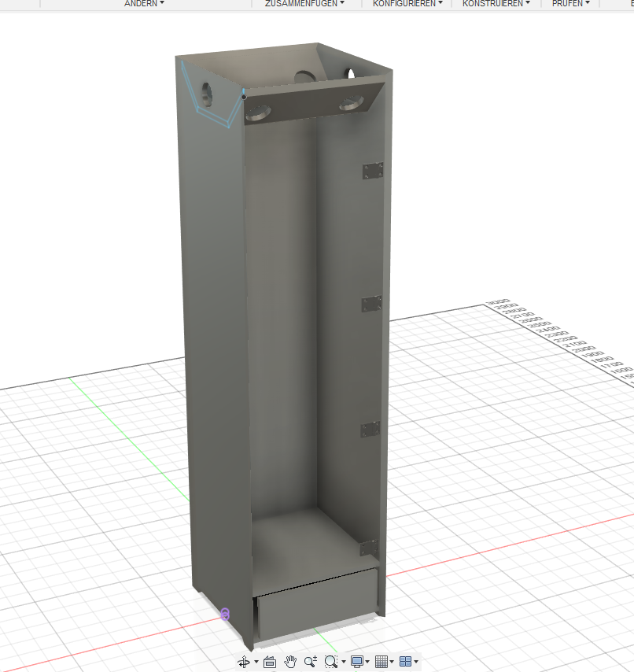Open the KONFIGURIEREN toolbar menu
Viewport: 634px width, 672px height.
(407, 3)
